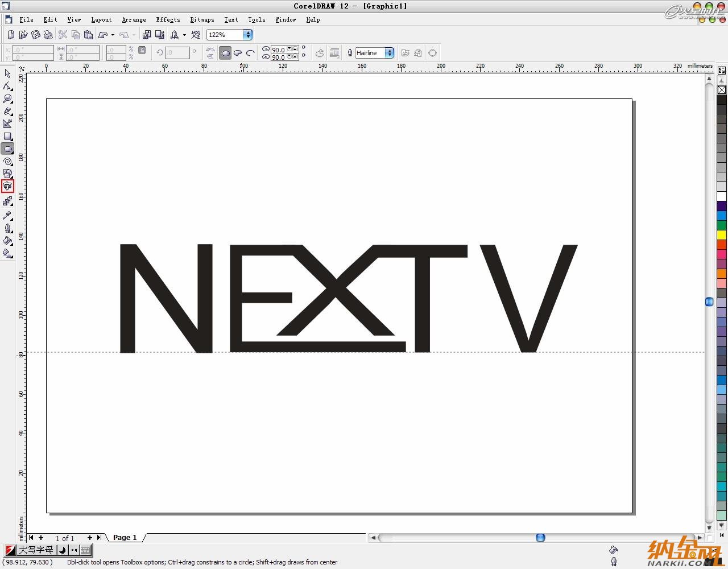Viewport: 728px width, 569px height.
Task: Select the Page 1 tab
Action: pos(125,537)
